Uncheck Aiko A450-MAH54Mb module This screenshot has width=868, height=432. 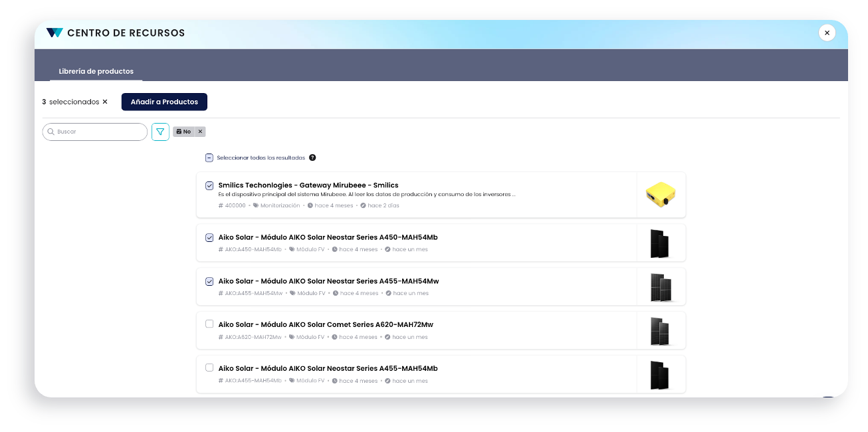coord(209,237)
